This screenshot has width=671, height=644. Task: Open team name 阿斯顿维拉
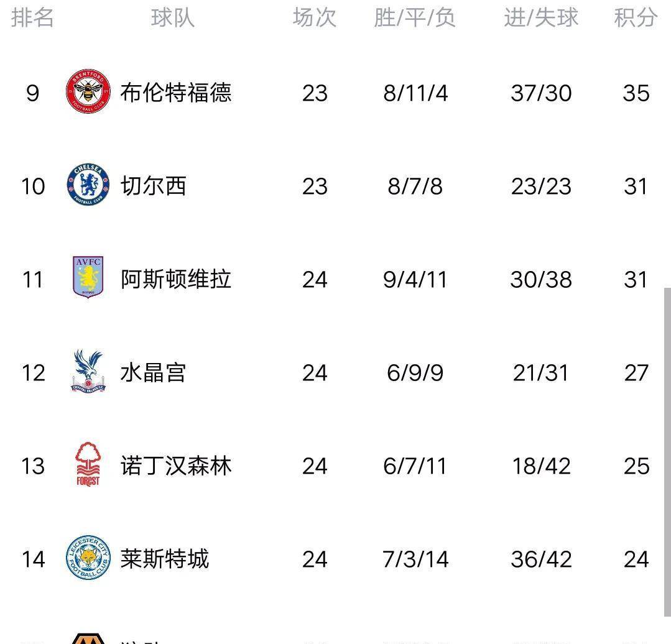(x=176, y=279)
